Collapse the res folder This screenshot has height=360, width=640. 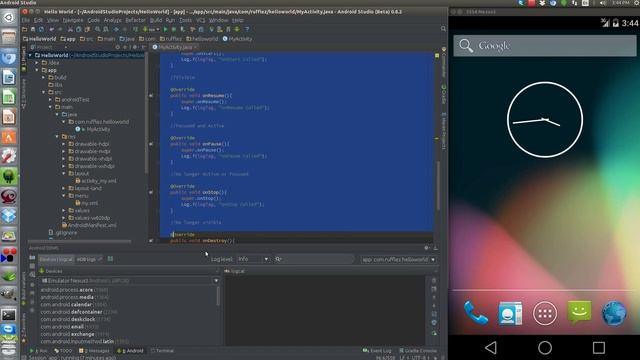(57, 137)
